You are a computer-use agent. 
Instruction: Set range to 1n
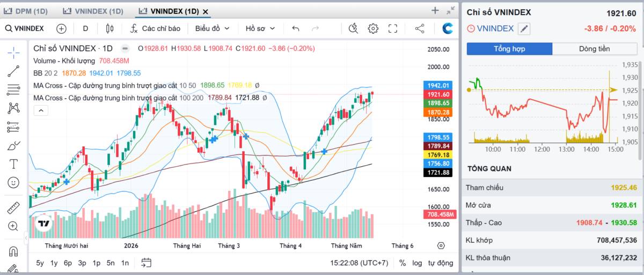tap(125, 263)
